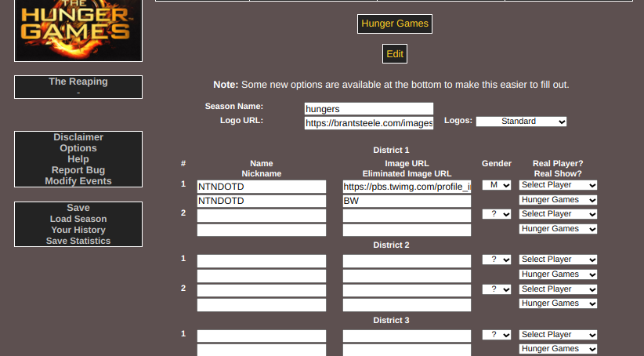
Task: Open the Options link
Action: pos(78,148)
